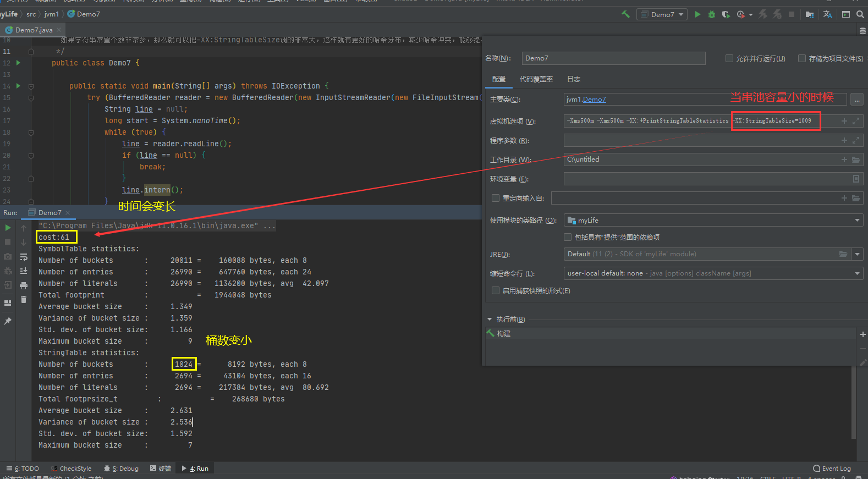Click the Run Anything window icon

coord(846,14)
